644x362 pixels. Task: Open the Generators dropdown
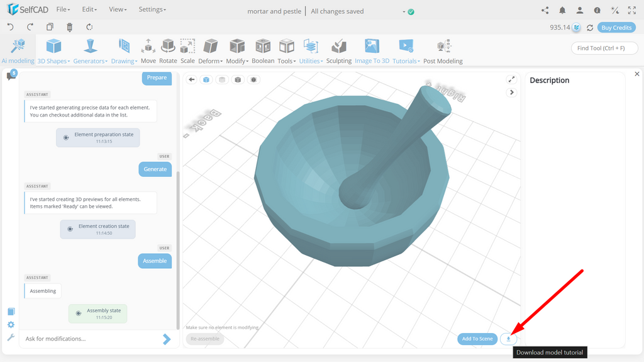point(91,51)
